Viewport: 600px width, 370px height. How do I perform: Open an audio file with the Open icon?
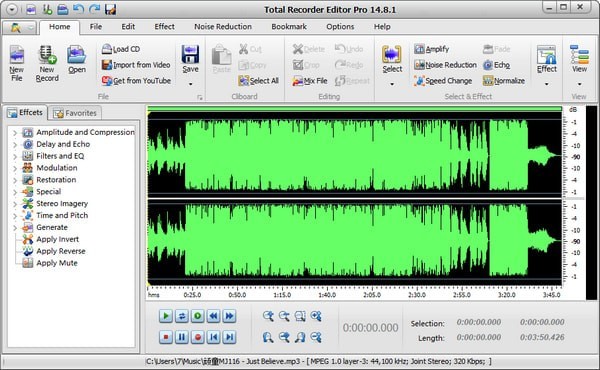point(77,59)
